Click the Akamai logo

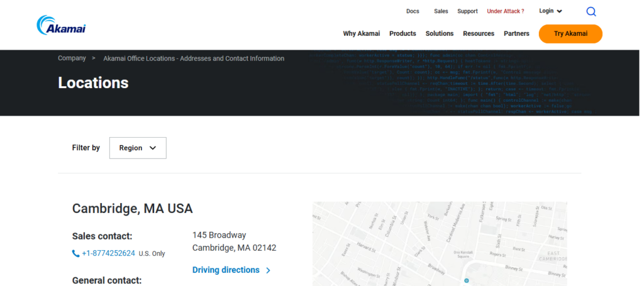pos(61,25)
